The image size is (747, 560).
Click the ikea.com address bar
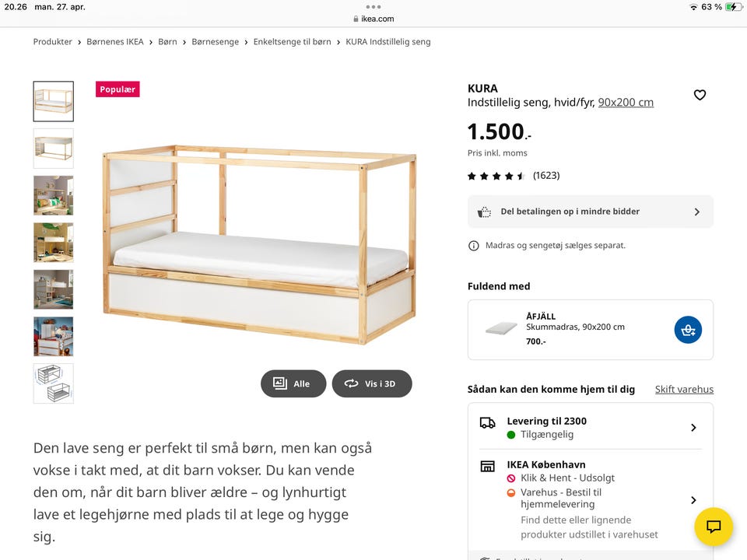373,19
